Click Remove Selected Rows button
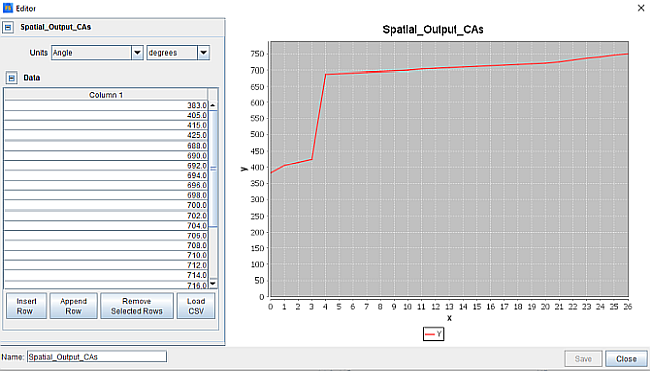This screenshot has height=371, width=650. click(137, 306)
